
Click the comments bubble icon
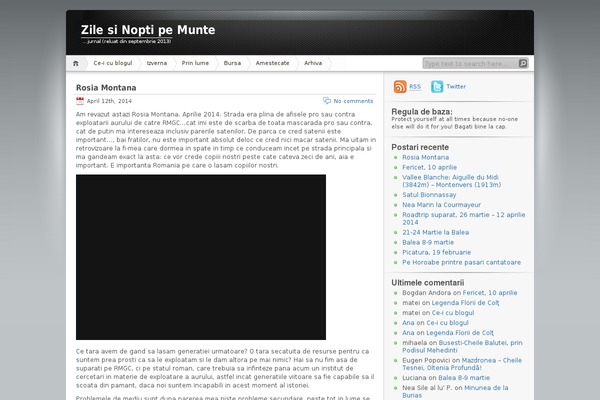click(326, 101)
